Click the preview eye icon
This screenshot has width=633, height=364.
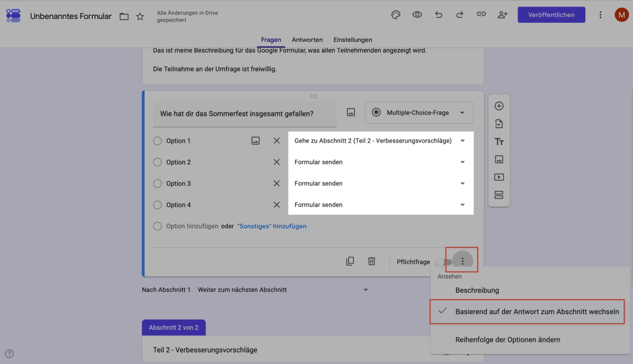point(417,15)
